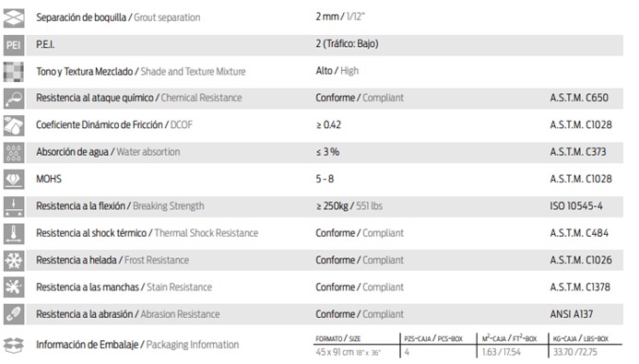Click the chemical resistance icon
Viewport: 639px width, 364px height.
[14, 99]
